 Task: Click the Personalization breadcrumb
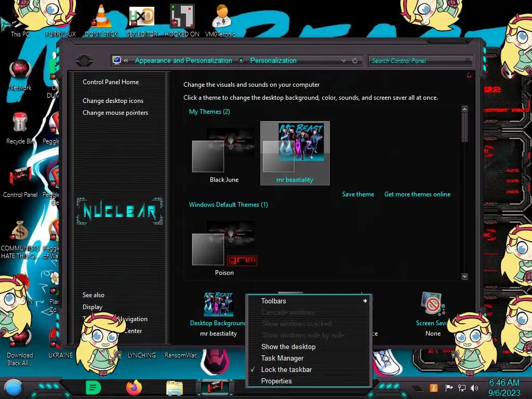click(273, 60)
